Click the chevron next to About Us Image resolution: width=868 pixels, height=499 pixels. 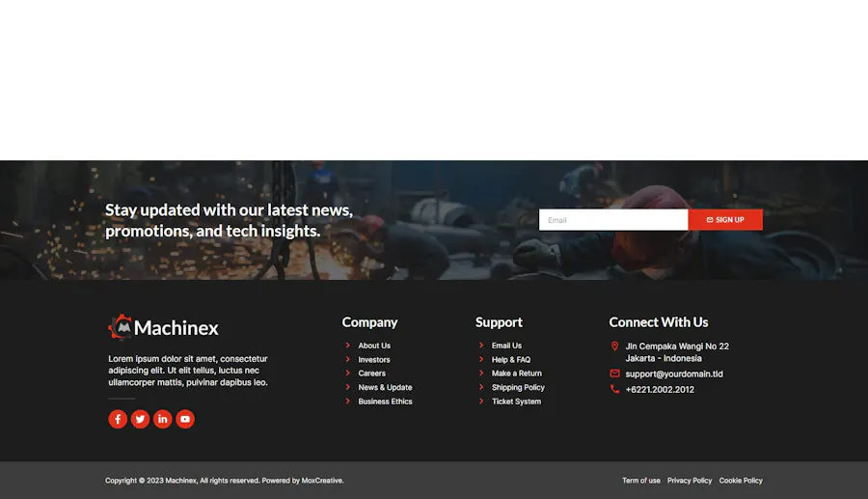pos(347,345)
